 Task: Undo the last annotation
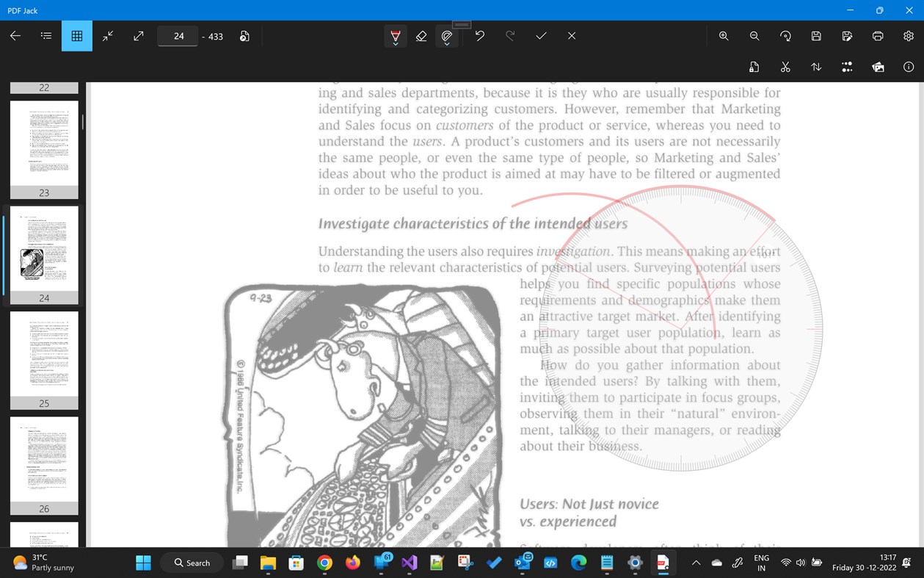coord(479,35)
